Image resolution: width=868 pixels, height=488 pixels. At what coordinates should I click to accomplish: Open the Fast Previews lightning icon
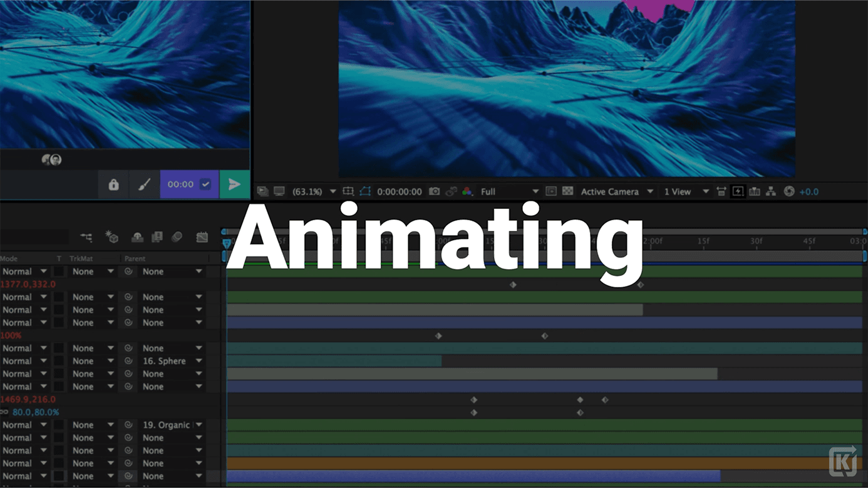tap(738, 191)
